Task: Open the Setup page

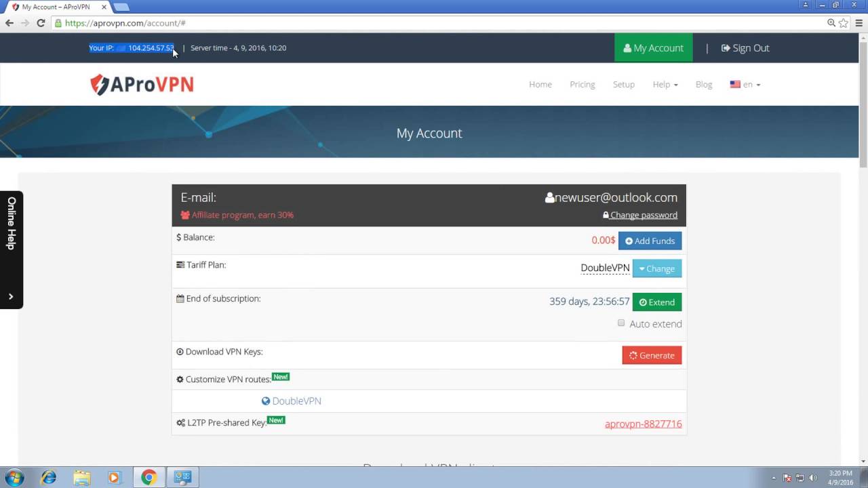Action: click(x=624, y=85)
